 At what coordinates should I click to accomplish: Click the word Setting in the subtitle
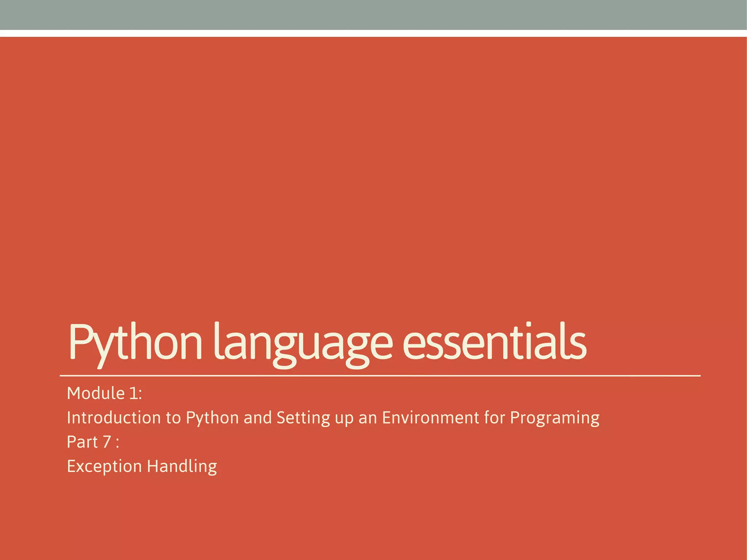(303, 418)
